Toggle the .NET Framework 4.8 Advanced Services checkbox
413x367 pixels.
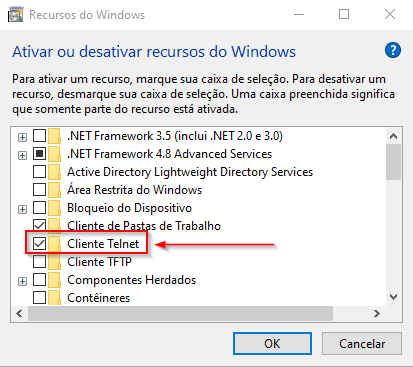39,154
